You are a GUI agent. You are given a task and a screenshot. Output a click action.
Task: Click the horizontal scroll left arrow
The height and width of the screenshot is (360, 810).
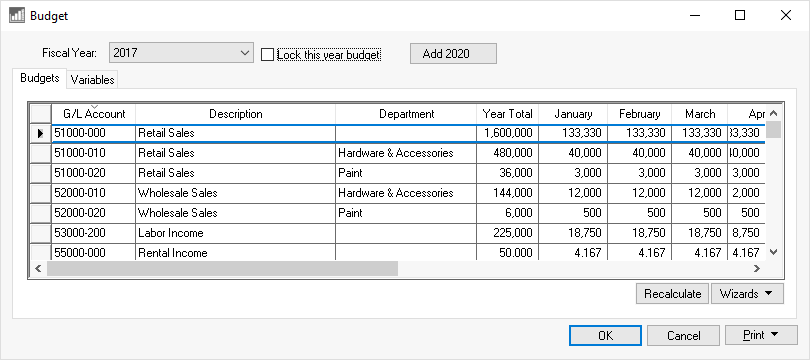pos(37,269)
